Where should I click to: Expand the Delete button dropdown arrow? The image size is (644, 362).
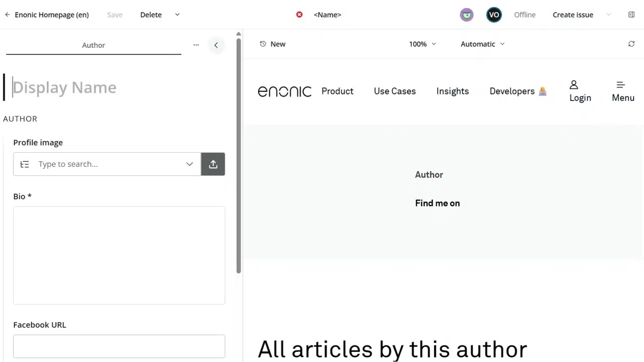(x=177, y=15)
